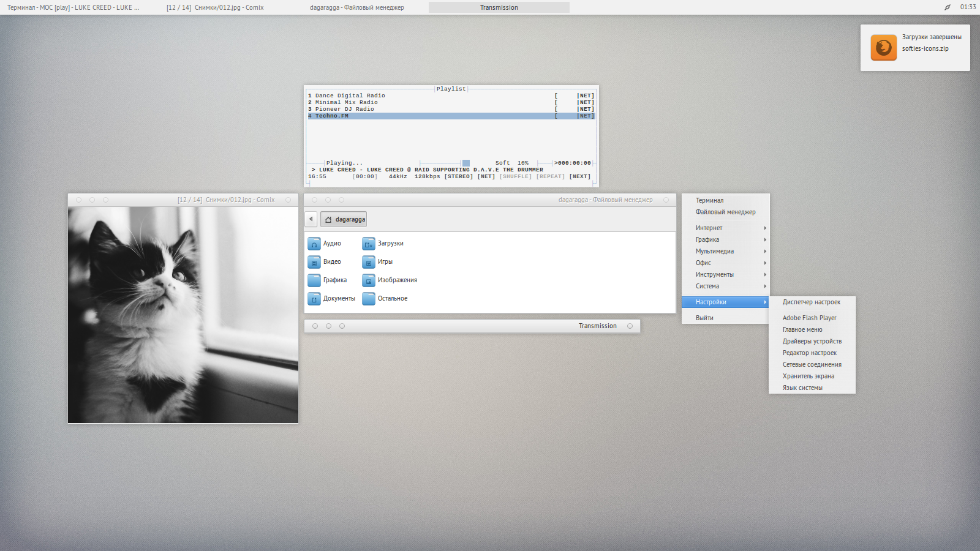Select Файловый менеджер in the menu
Viewport: 980px width, 551px height.
pos(725,212)
